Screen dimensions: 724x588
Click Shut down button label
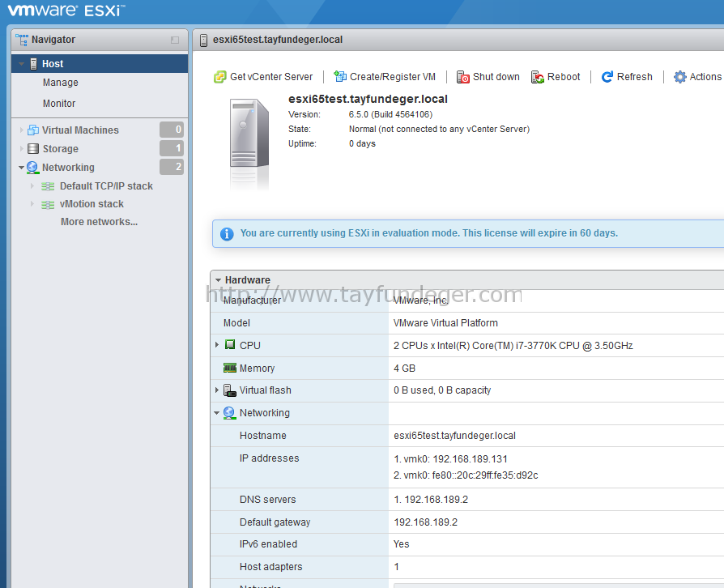(496, 77)
